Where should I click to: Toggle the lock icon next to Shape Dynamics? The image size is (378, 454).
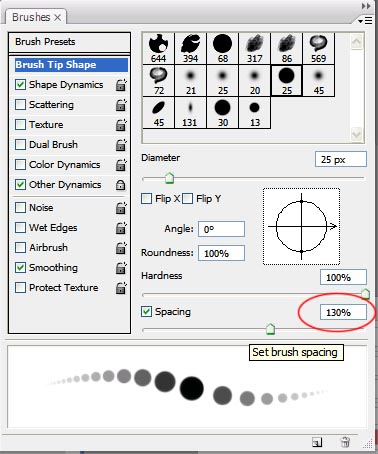121,85
